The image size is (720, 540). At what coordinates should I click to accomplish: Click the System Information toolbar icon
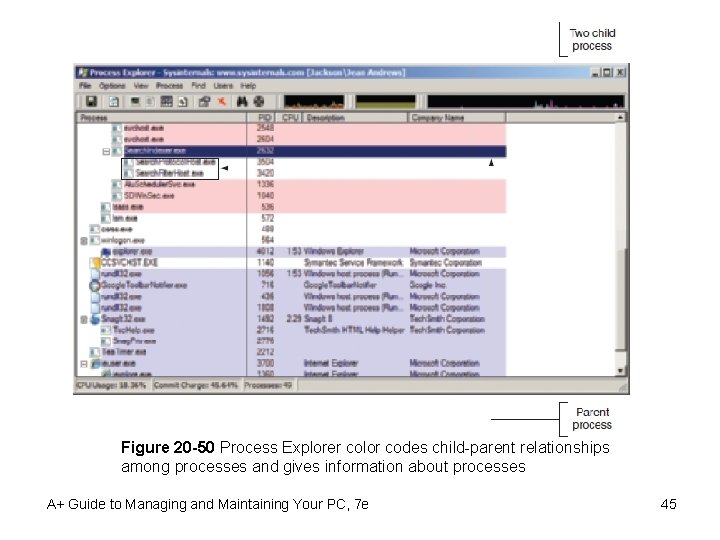point(135,101)
